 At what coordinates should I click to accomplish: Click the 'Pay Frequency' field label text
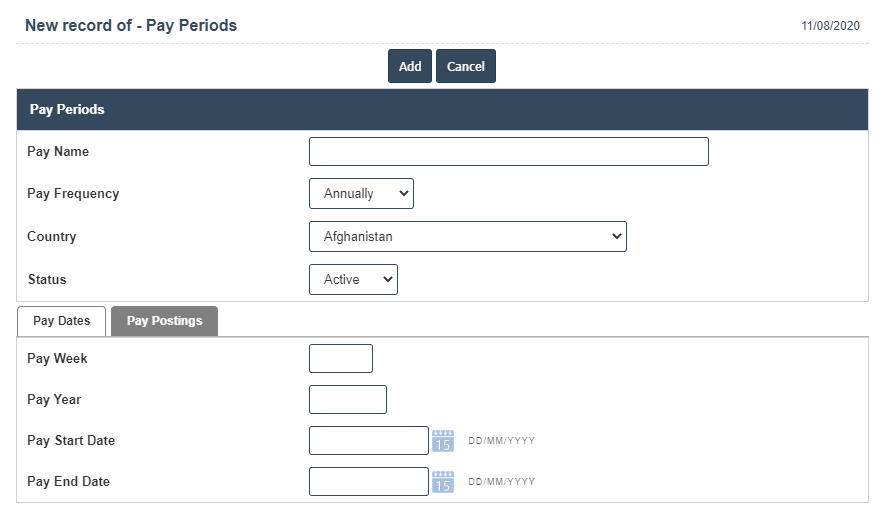(x=73, y=194)
